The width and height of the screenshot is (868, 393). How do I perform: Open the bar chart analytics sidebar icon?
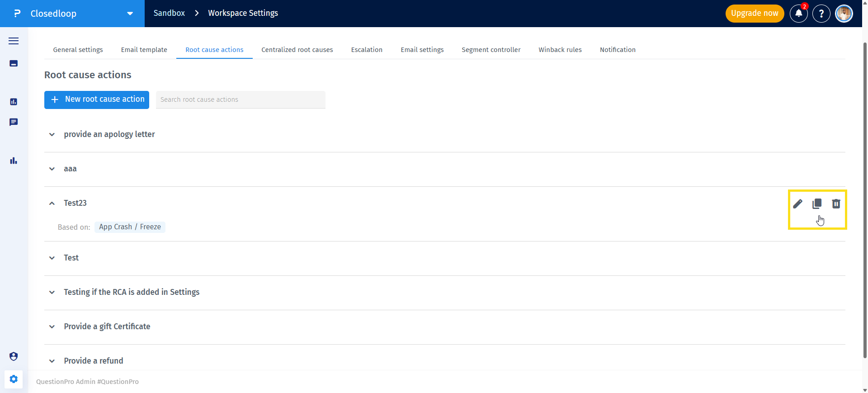[14, 161]
